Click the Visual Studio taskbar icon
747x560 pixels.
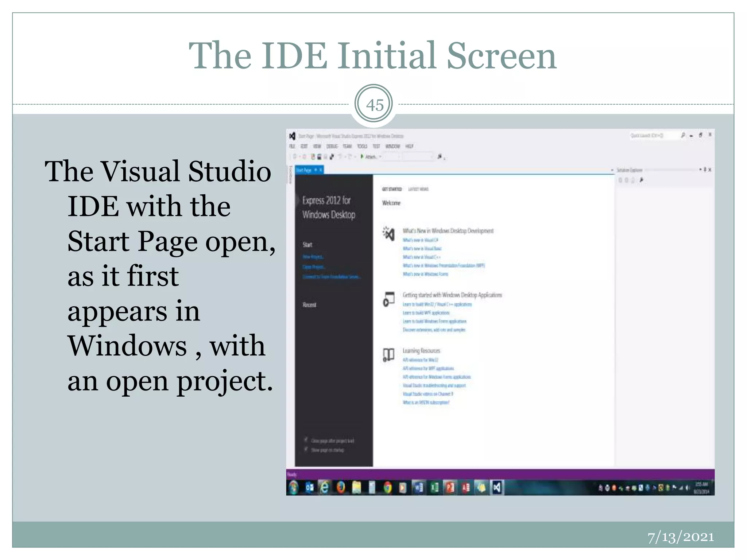pos(497,487)
